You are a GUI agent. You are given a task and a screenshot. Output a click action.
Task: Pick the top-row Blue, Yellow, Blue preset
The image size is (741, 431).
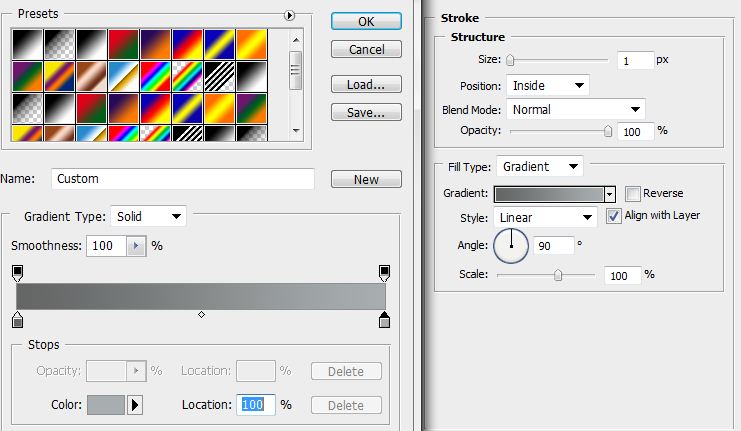click(x=219, y=44)
